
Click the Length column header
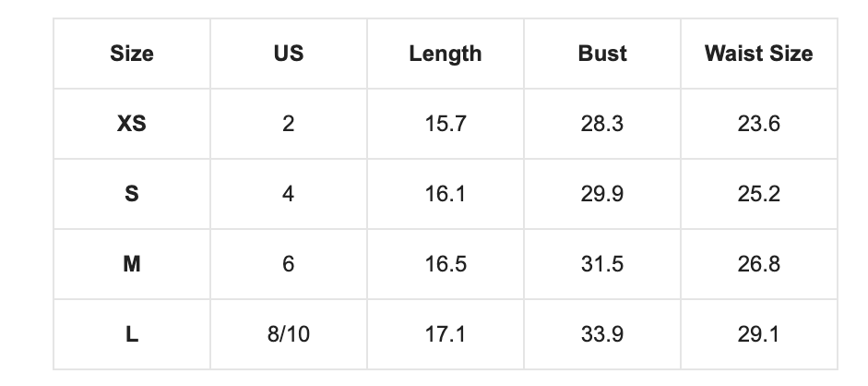click(446, 54)
